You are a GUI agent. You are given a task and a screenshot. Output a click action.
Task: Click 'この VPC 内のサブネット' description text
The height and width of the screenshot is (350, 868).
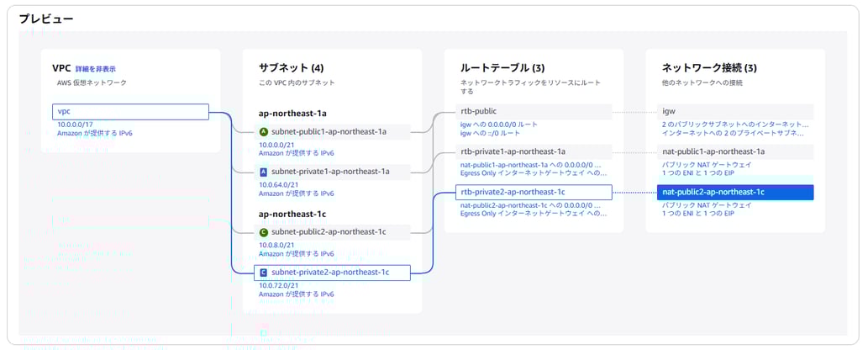tap(297, 82)
